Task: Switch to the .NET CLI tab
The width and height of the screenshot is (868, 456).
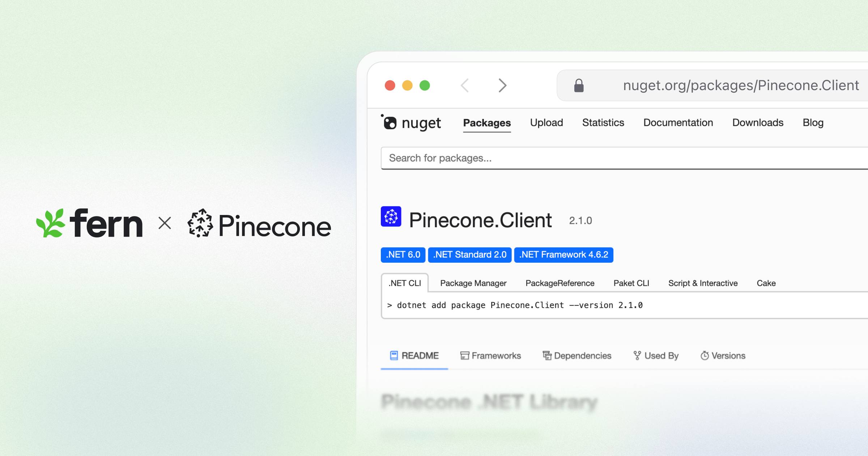Action: 405,283
